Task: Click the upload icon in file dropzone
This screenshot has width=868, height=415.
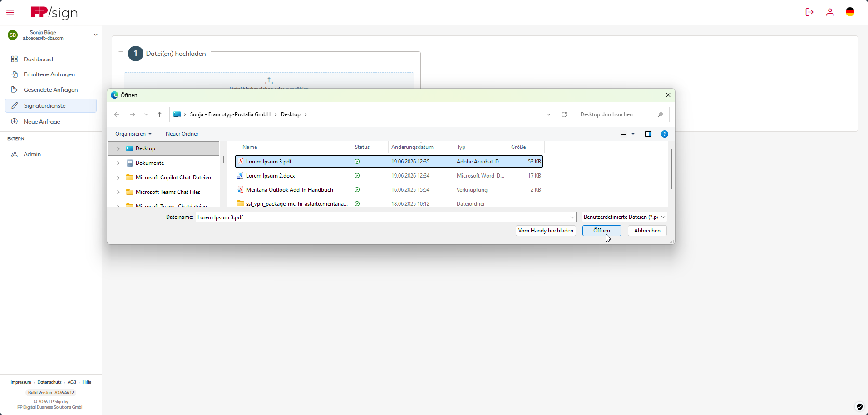Action: pyautogui.click(x=269, y=80)
